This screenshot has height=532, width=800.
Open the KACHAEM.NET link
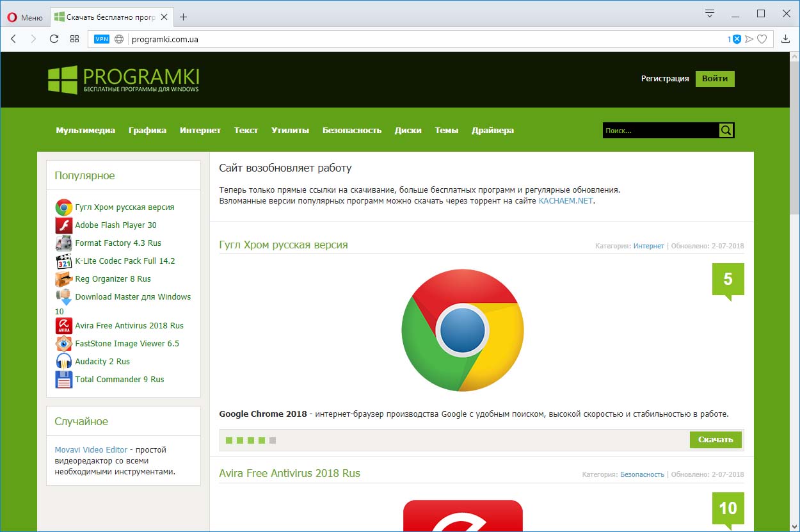[566, 201]
